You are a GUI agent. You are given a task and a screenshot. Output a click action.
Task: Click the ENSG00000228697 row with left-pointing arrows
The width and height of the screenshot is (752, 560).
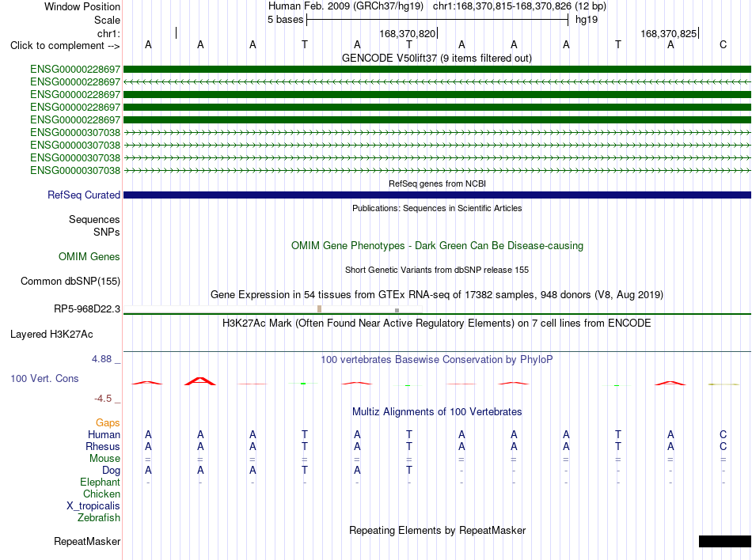point(437,82)
